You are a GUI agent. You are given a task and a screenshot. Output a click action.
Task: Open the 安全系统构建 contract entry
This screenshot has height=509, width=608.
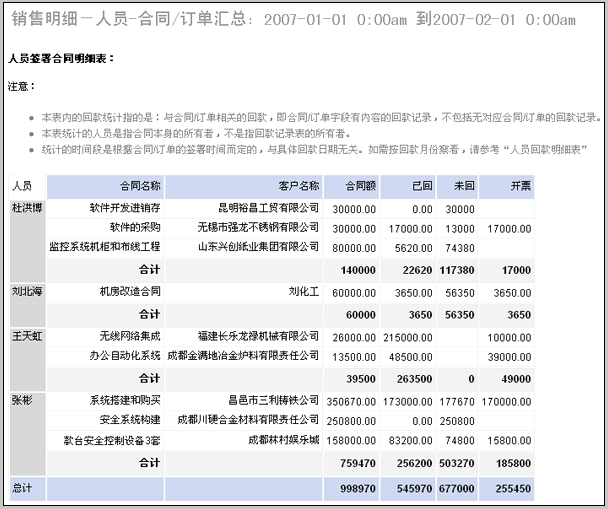pos(130,420)
